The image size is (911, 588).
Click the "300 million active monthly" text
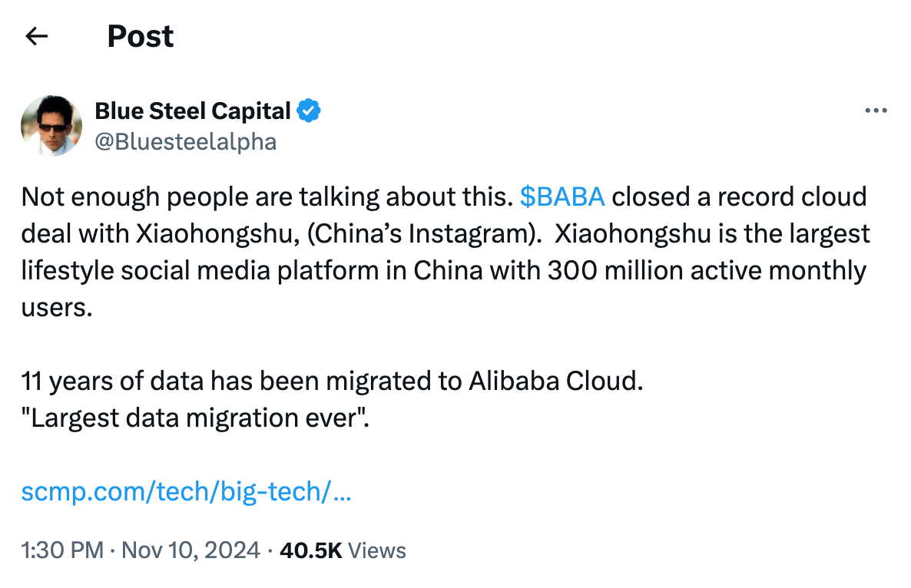707,270
